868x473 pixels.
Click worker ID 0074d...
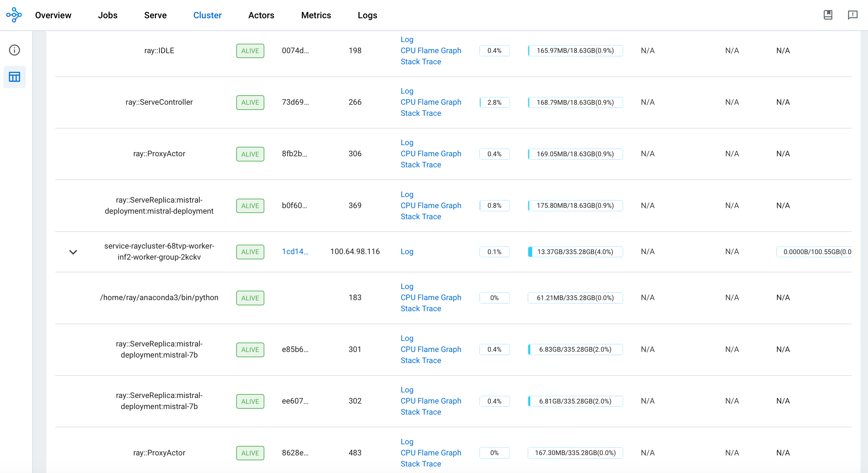(296, 51)
